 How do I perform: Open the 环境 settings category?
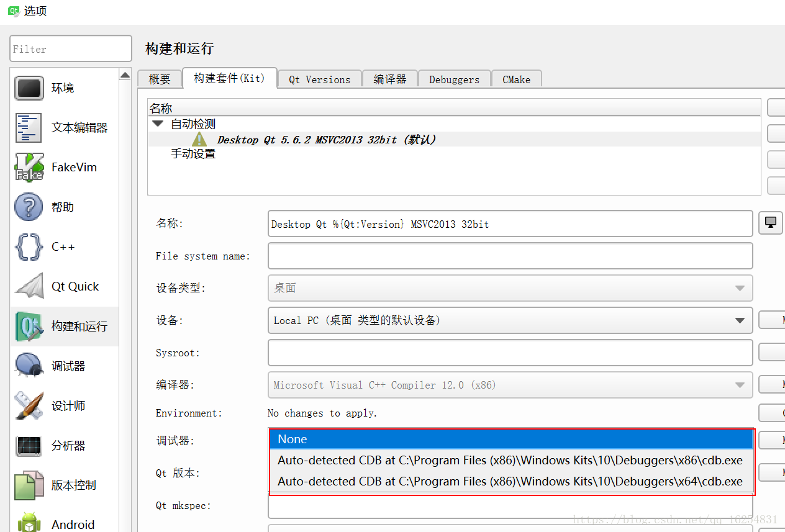[64, 88]
